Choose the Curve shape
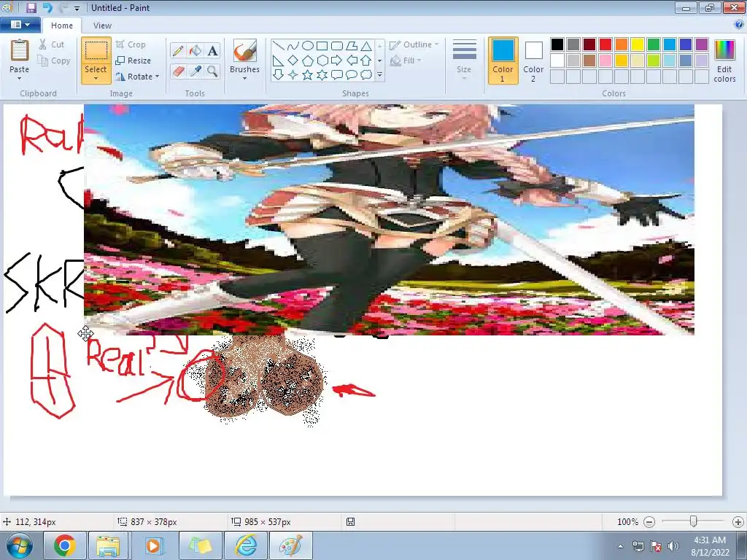The width and height of the screenshot is (747, 560). pyautogui.click(x=293, y=46)
